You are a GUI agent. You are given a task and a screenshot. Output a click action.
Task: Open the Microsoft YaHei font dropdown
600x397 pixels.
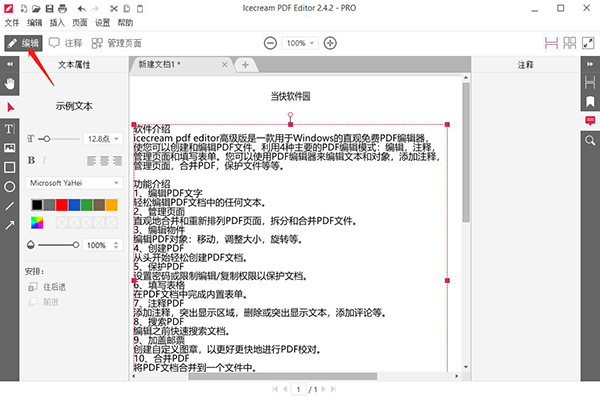tap(74, 183)
